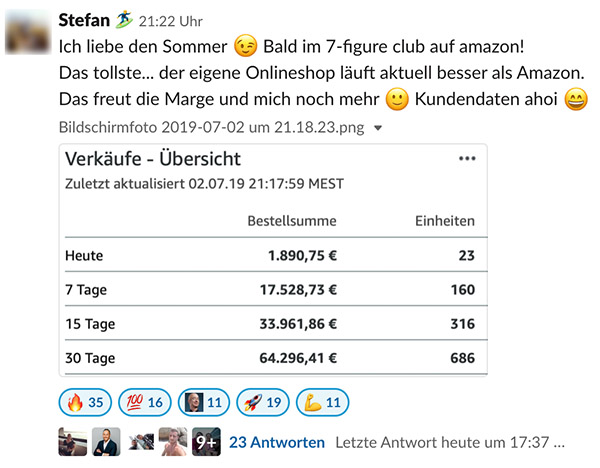Click the 9+ more repliers avatar
The height and width of the screenshot is (468, 600).
click(206, 442)
